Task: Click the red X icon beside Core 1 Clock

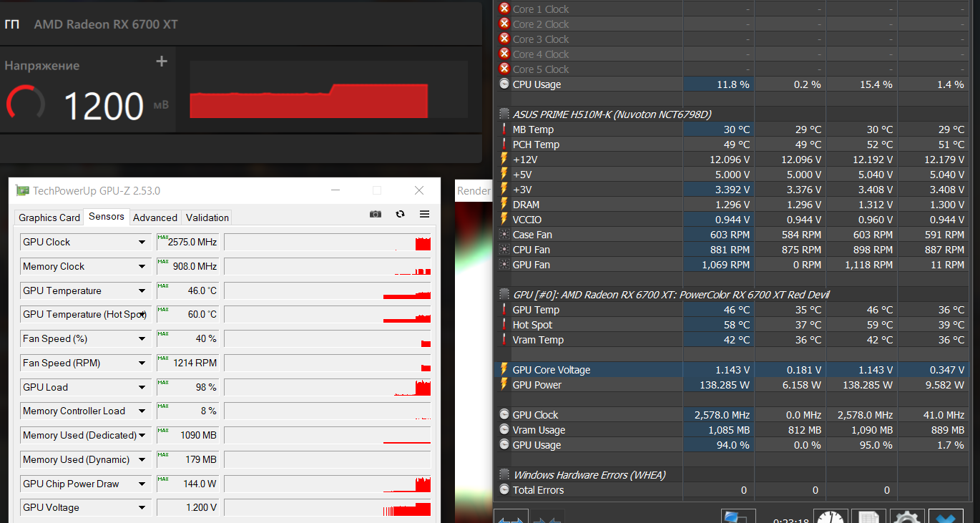Action: (x=504, y=9)
